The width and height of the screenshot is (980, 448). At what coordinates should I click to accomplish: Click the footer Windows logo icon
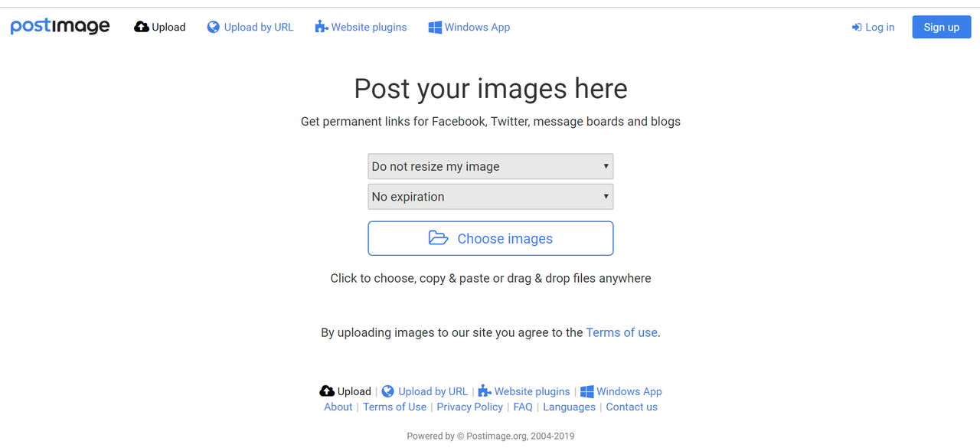(587, 391)
